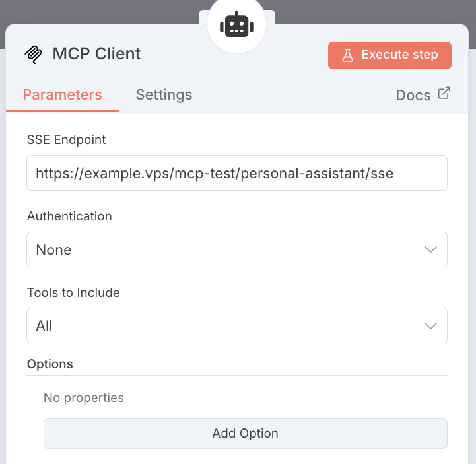The image size is (476, 464).
Task: Click the No properties placeholder text
Action: (x=84, y=398)
